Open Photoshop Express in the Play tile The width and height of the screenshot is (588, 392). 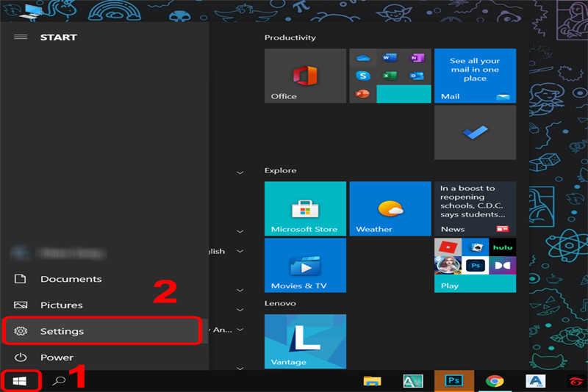coord(475,266)
